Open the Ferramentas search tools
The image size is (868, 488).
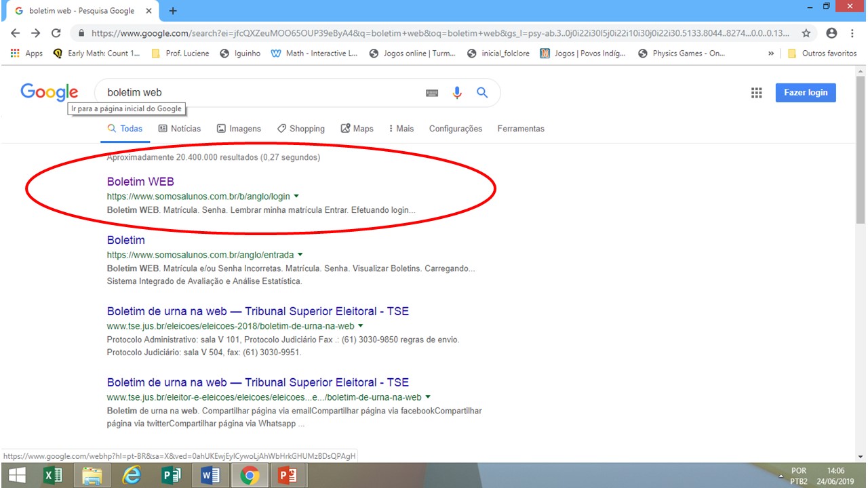(521, 129)
